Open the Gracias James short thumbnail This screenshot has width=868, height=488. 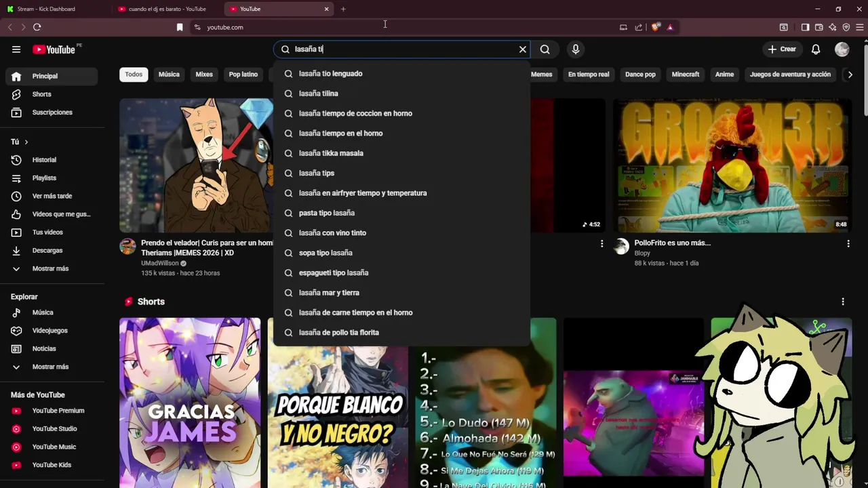pos(190,403)
